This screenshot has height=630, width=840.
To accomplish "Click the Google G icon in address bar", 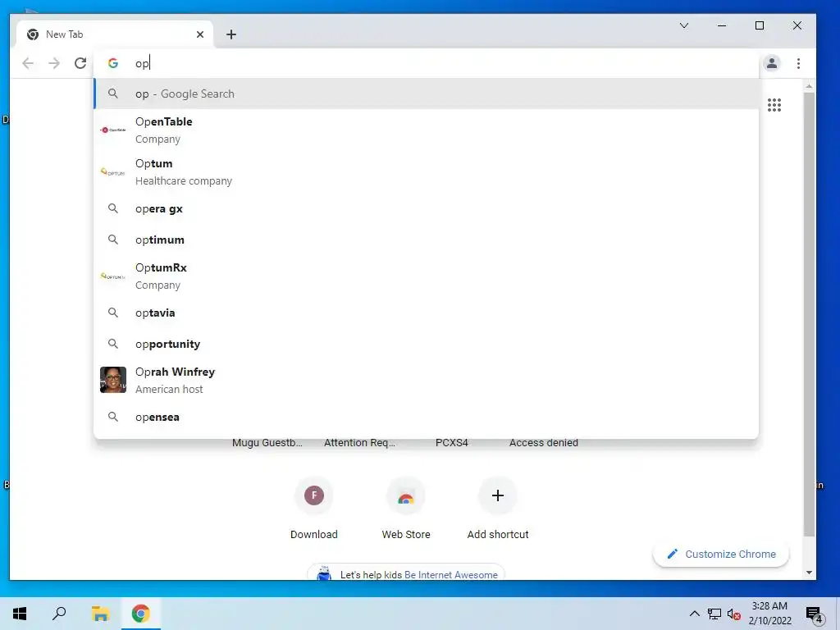I will coord(113,63).
